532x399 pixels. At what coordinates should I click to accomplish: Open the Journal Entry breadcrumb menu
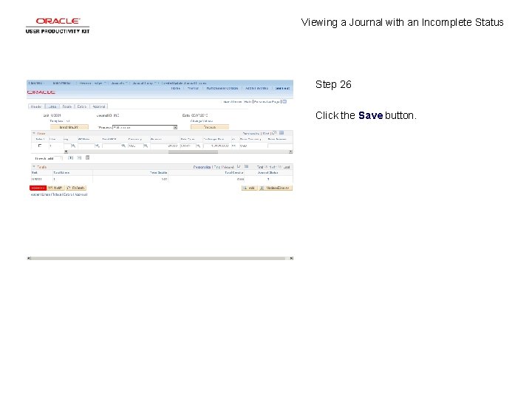pos(144,83)
